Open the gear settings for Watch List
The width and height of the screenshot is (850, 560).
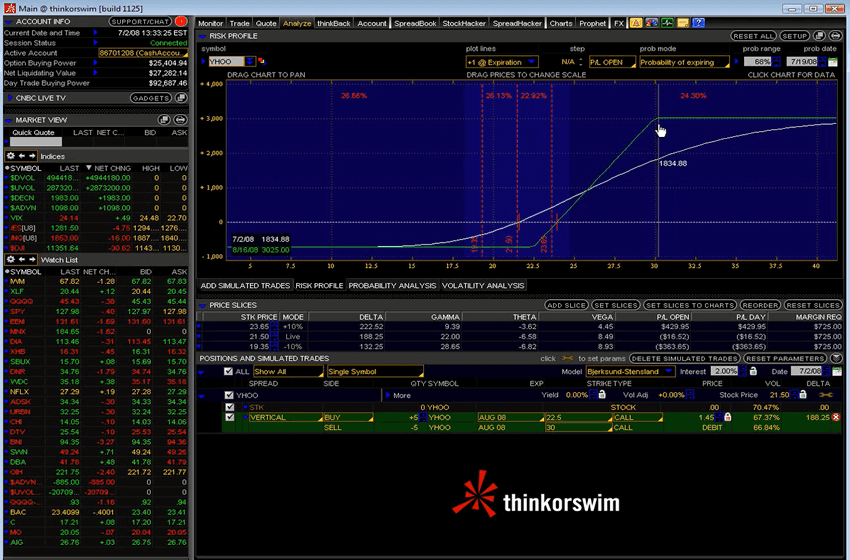10,260
